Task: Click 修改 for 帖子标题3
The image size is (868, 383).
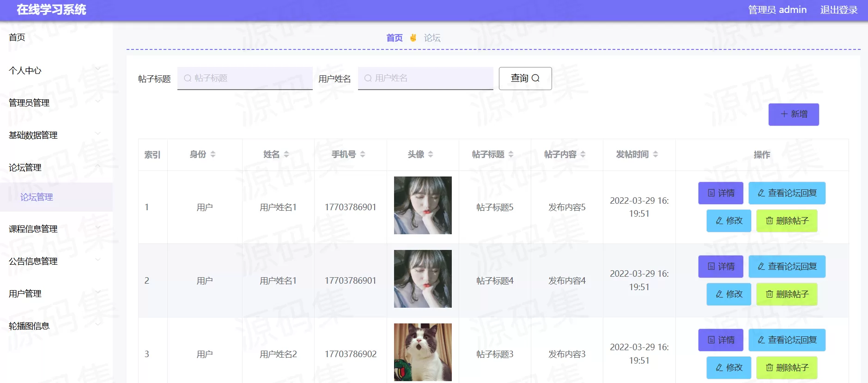Action: [x=729, y=368]
